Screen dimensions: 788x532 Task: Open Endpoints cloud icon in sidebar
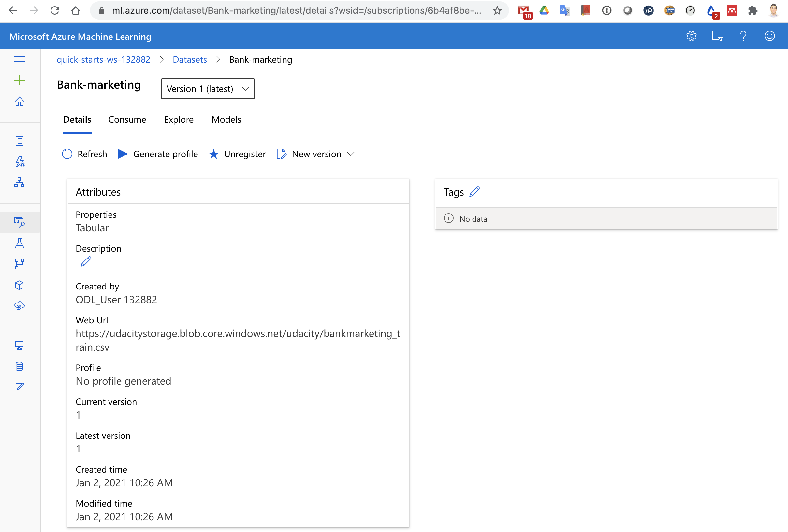click(19, 306)
